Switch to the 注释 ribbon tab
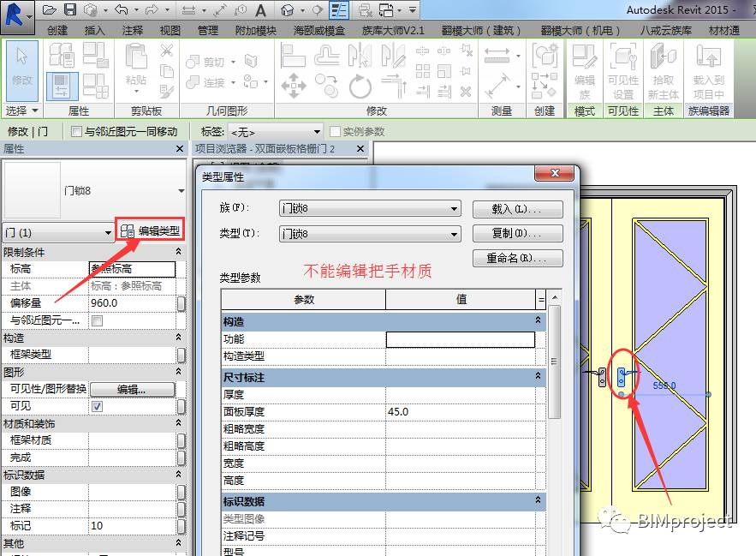 (133, 30)
